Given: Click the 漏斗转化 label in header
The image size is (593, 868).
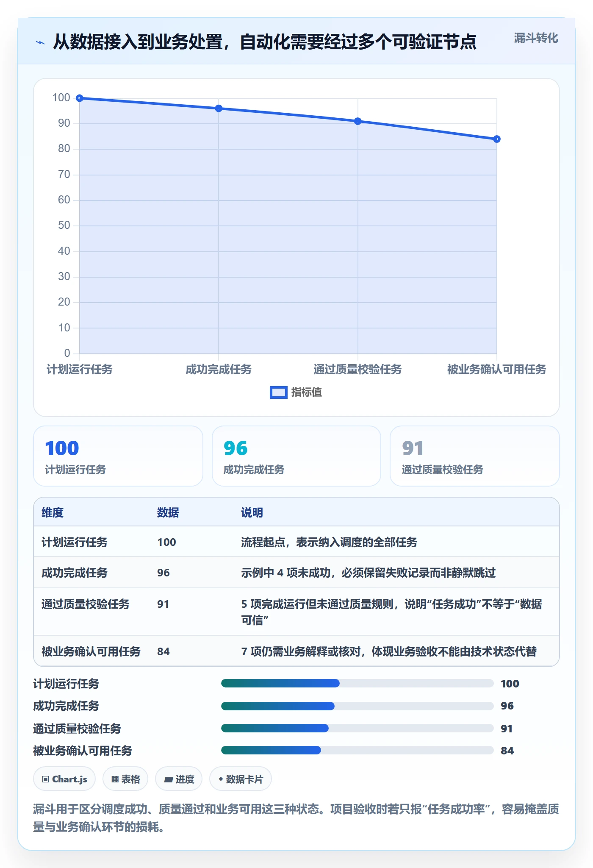Looking at the screenshot, I should click(536, 38).
